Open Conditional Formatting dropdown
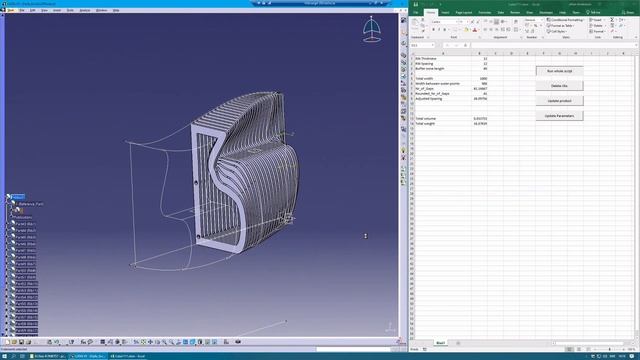 [x=566, y=20]
